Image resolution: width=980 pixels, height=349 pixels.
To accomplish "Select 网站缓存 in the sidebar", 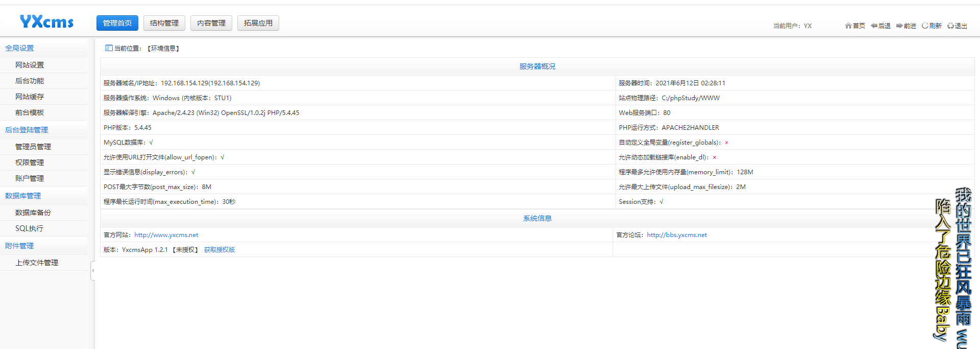I will coord(30,97).
